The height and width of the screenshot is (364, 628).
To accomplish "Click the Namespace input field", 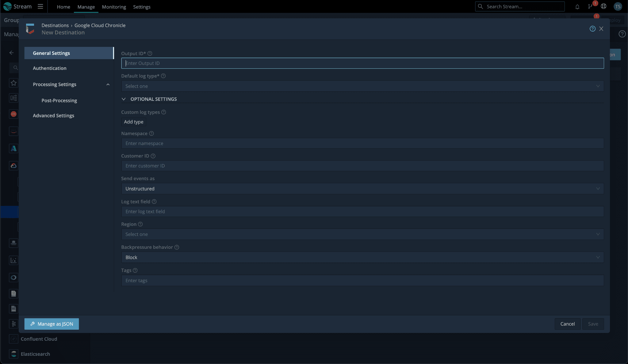I will point(362,143).
